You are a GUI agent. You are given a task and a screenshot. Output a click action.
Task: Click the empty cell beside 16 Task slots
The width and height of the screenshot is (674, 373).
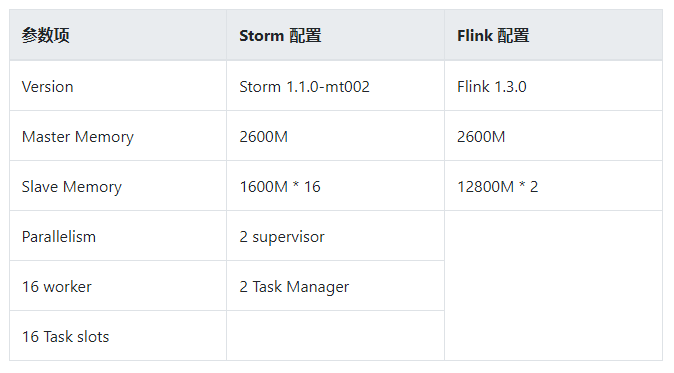335,336
